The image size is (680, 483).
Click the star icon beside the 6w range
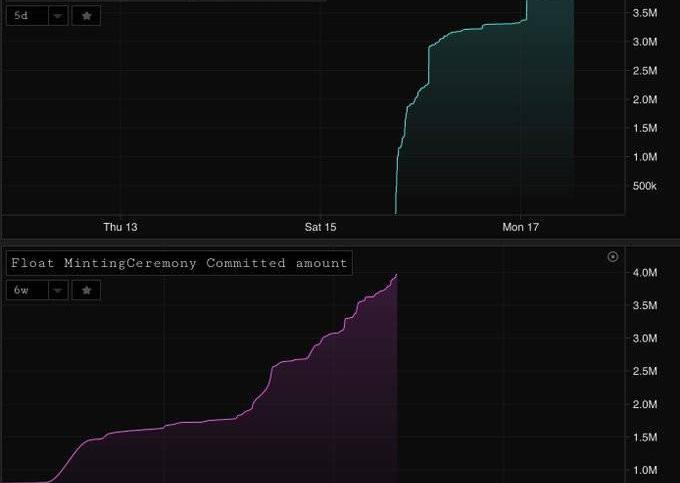87,290
